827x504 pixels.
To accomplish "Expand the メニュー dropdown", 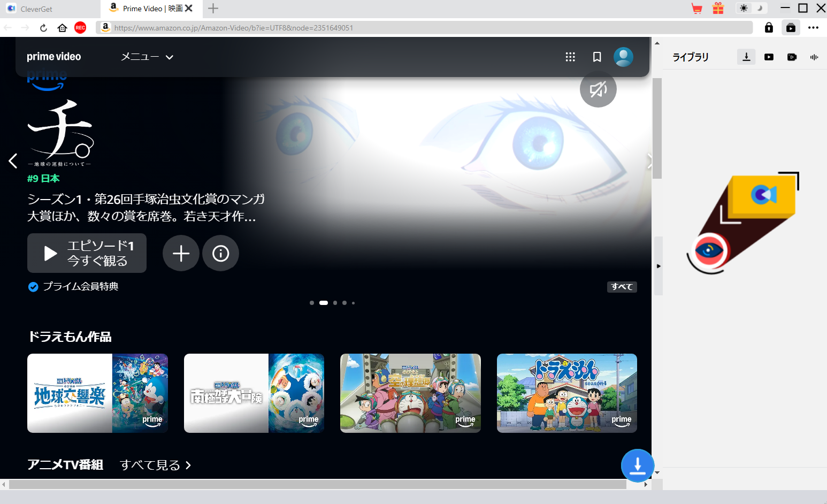I will [x=147, y=57].
